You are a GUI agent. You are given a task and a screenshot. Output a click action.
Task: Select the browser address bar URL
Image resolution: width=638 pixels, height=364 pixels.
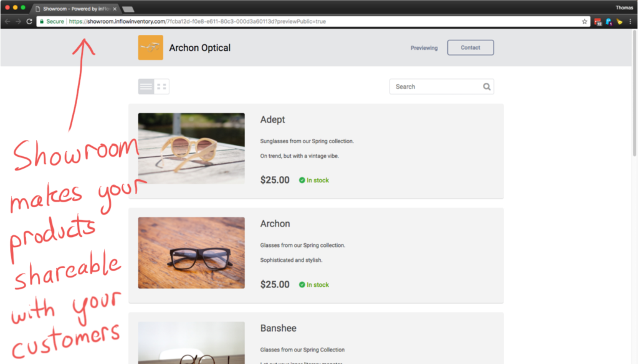tap(198, 22)
